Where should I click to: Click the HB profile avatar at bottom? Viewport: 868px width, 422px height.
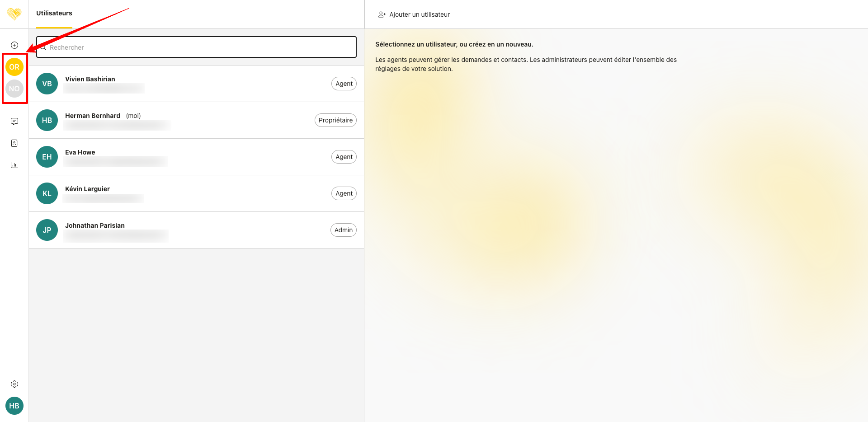pos(14,406)
